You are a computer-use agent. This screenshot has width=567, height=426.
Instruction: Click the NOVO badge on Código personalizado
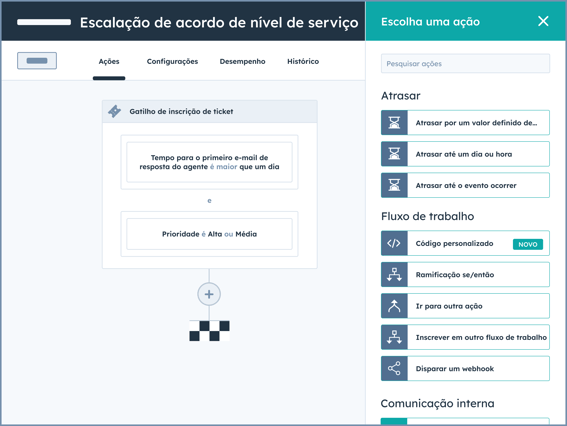coord(528,244)
